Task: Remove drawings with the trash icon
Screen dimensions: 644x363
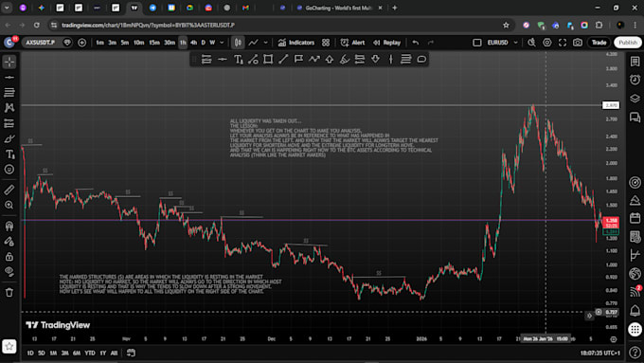Action: [x=9, y=292]
